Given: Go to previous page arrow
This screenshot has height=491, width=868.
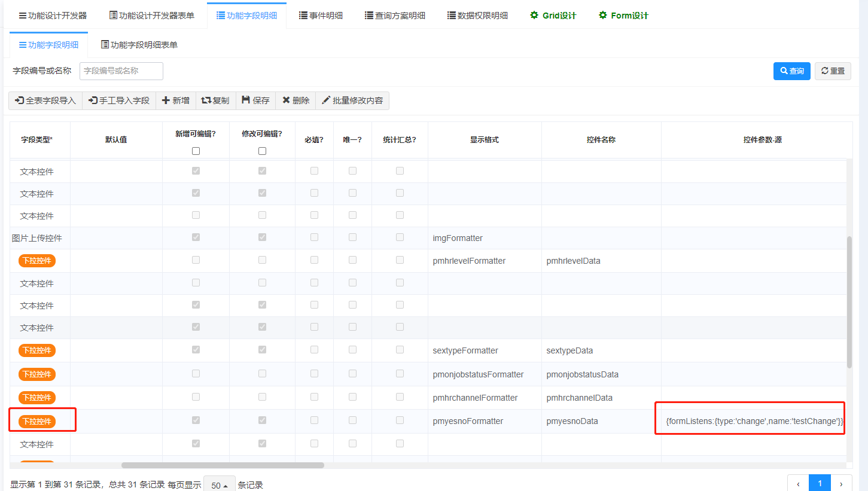Looking at the screenshot, I should coord(799,484).
